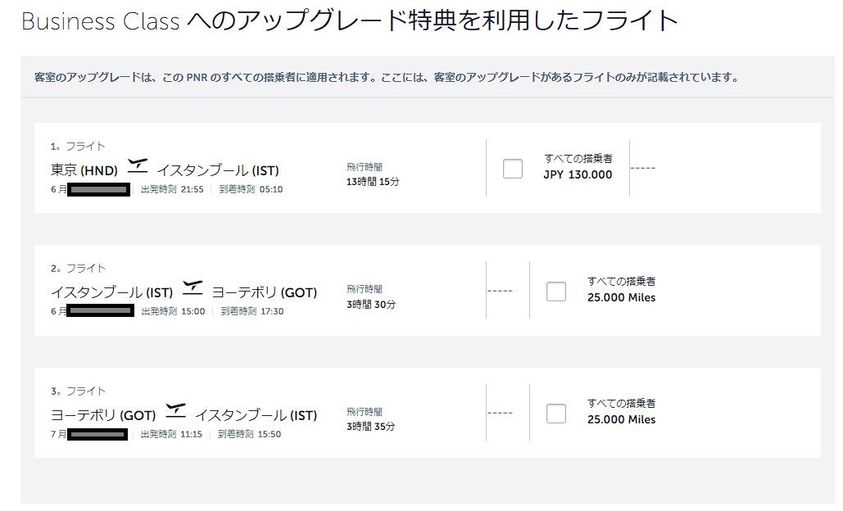Click the 東京 (HND) departure airport
This screenshot has width=843, height=511.
[84, 170]
